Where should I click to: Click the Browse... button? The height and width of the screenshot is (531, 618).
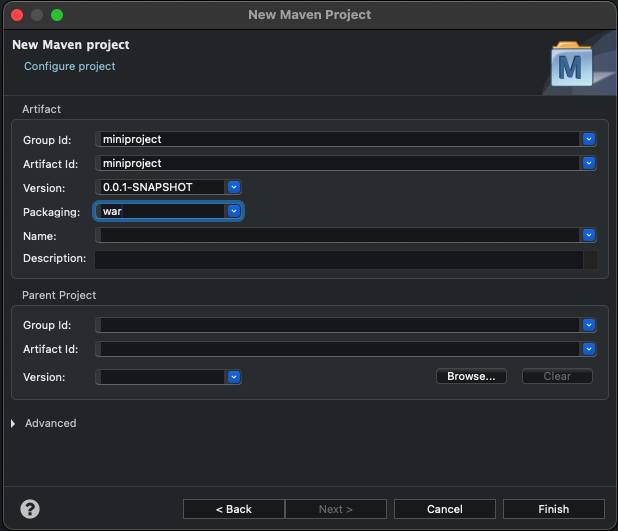coord(471,376)
